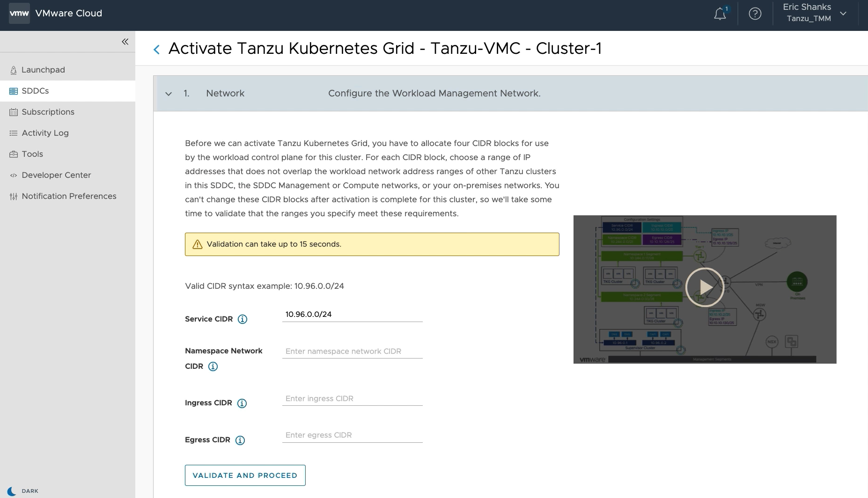Click the page title Activate Tanzu Kubernetes Grid
This screenshot has width=868, height=498.
click(385, 49)
